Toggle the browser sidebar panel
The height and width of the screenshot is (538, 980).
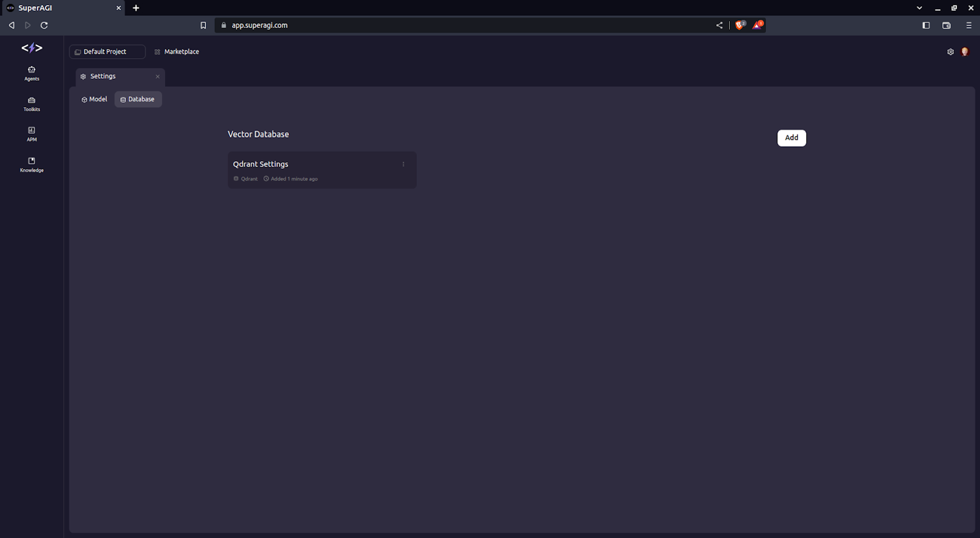click(926, 25)
